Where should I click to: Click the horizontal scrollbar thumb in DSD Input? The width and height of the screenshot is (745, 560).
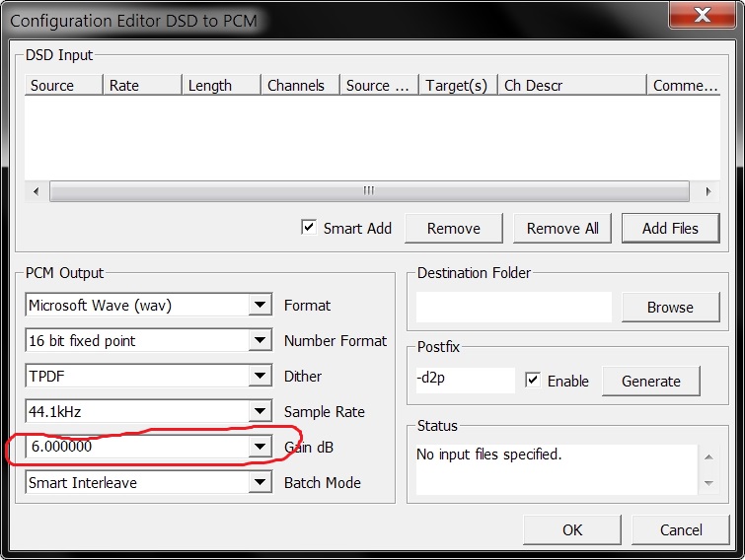369,191
